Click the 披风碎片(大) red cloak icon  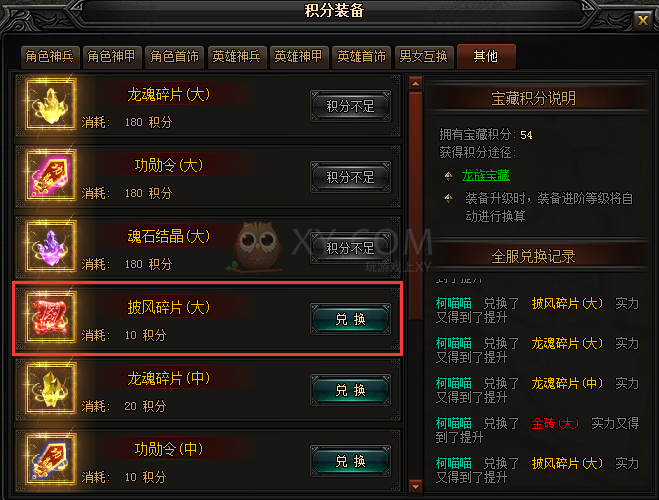coord(51,317)
